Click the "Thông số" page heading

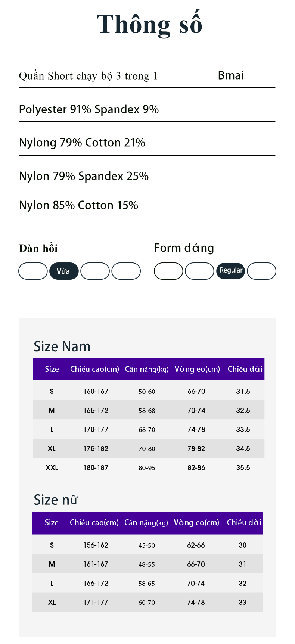tap(149, 25)
